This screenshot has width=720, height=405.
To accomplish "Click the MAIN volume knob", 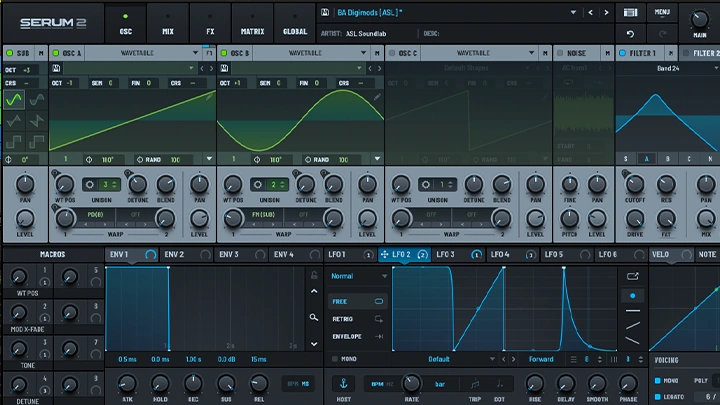I will pos(699,19).
